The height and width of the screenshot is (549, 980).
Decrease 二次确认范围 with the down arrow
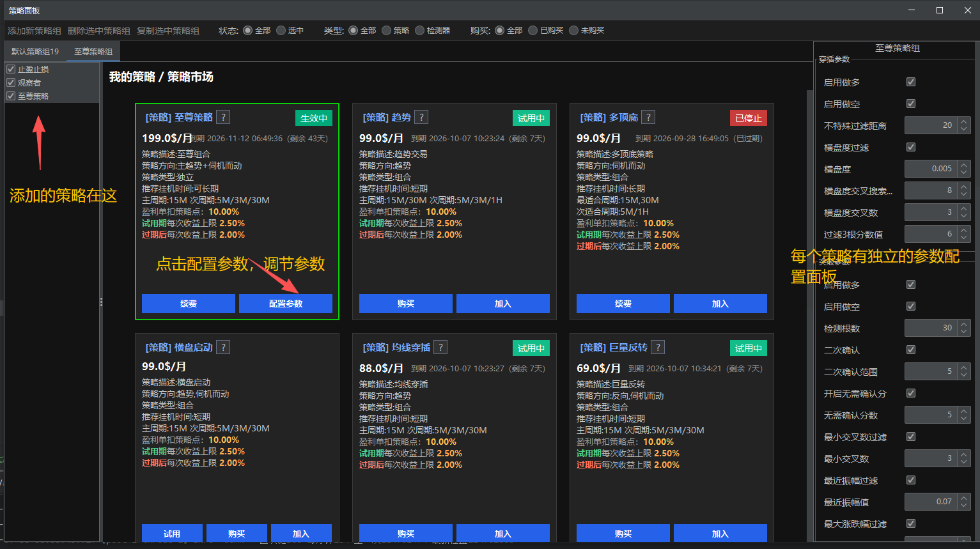point(963,376)
